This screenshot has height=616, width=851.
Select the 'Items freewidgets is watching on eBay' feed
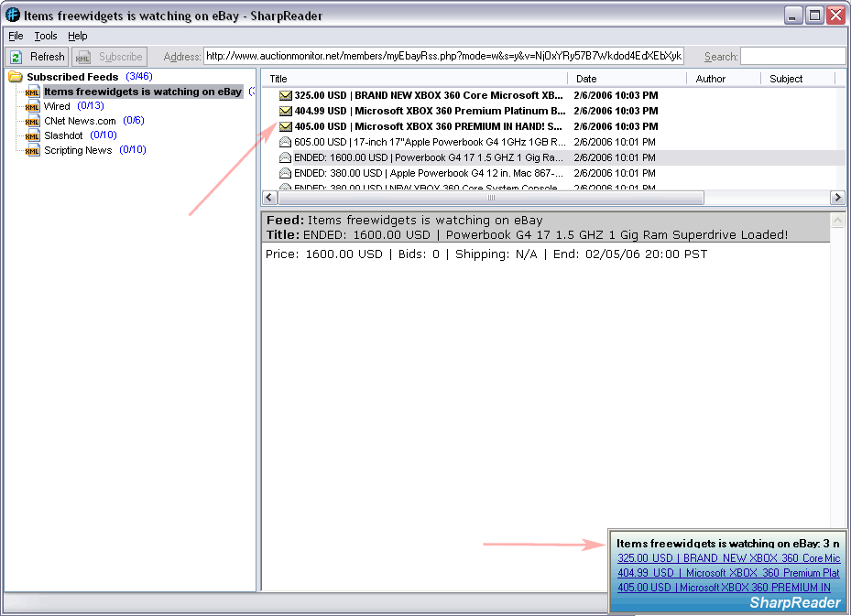pos(142,92)
